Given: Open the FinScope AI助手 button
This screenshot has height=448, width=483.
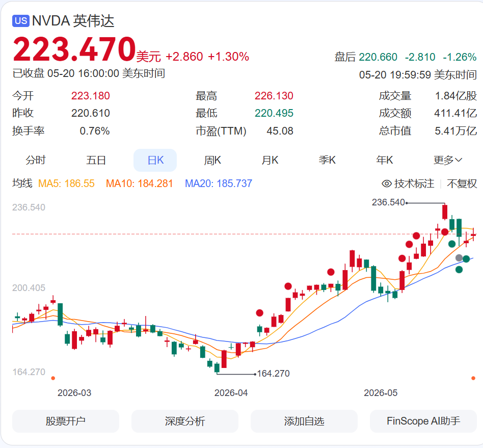Looking at the screenshot, I should point(423,421).
